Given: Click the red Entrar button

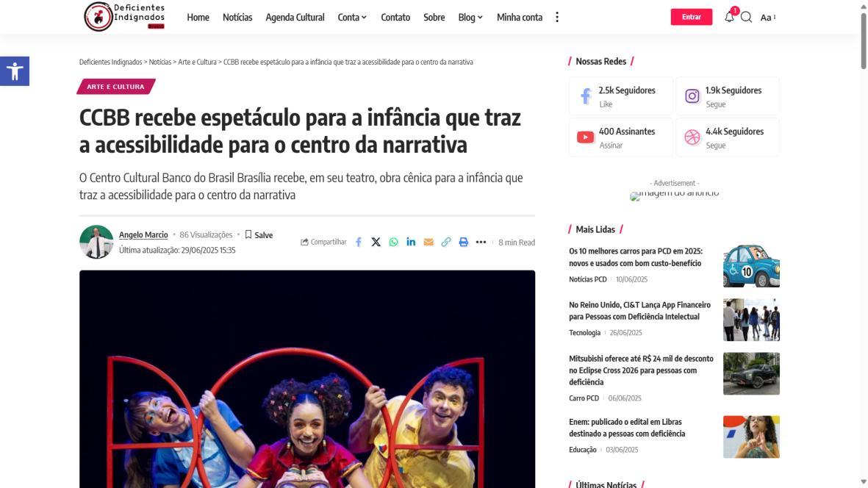Looking at the screenshot, I should (692, 17).
